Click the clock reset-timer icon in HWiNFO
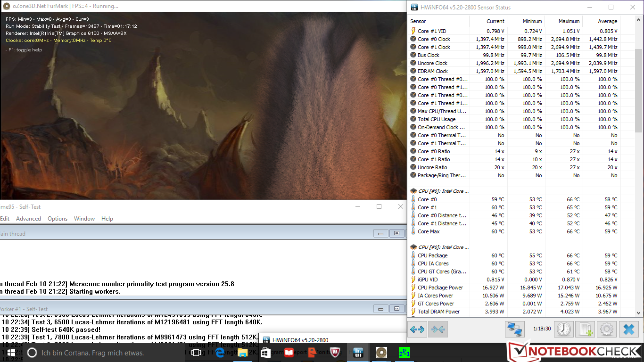Screen dimensions: 644x362 [564, 329]
